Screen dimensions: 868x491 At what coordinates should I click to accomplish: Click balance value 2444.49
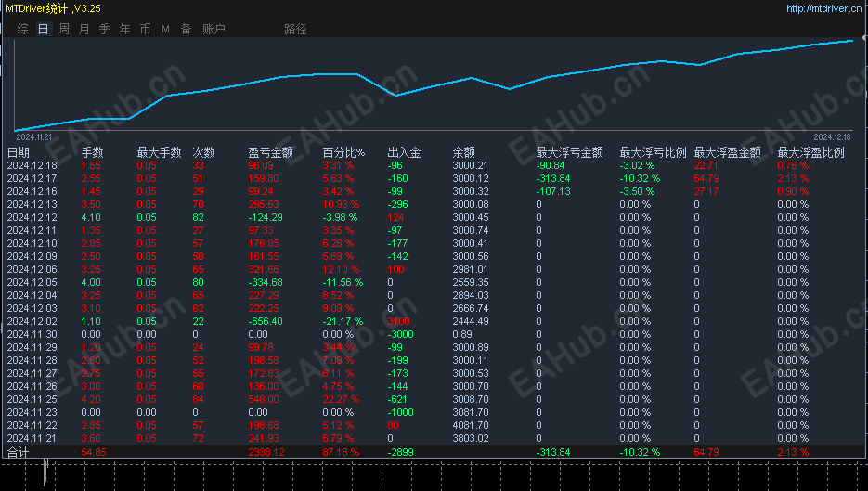pos(471,321)
